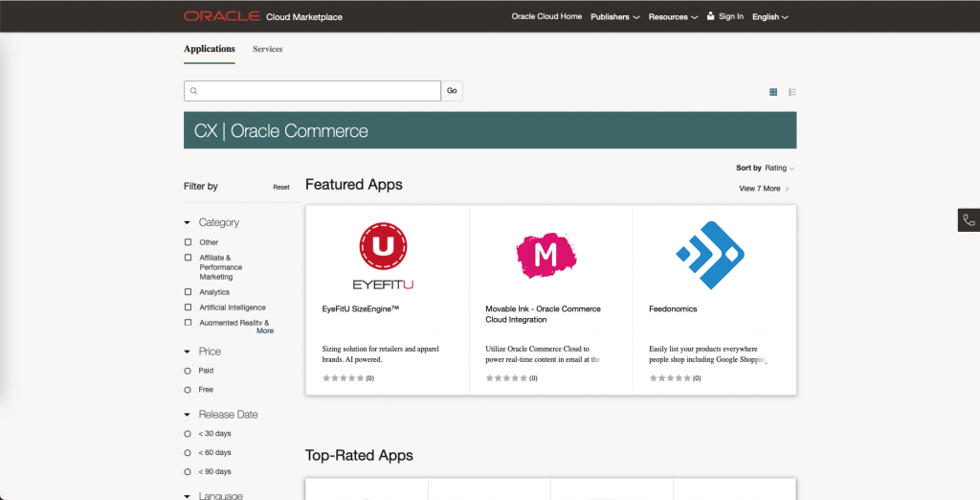Check Affiliate & Performance Marketing box

click(189, 258)
